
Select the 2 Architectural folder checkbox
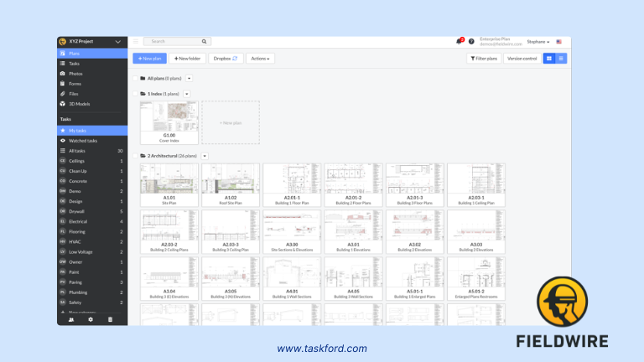point(134,156)
